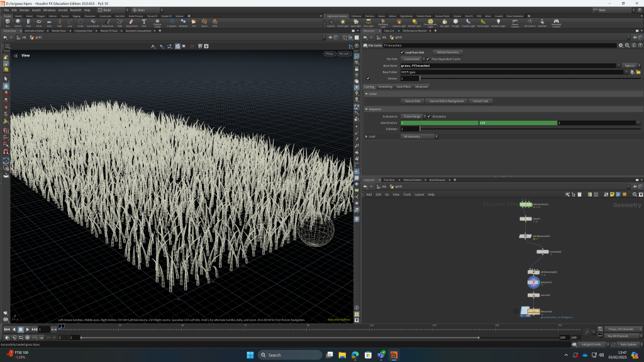
Task: Select the Tube shelf tool
Action: point(28,23)
